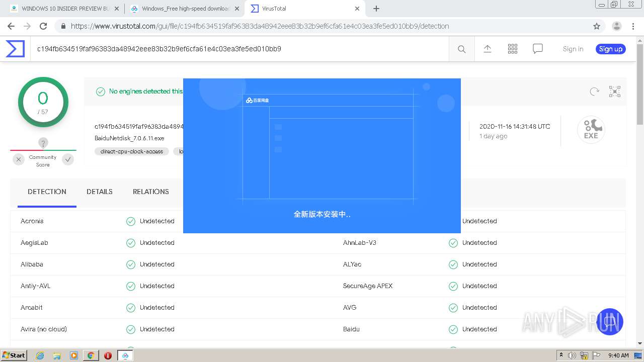This screenshot has width=644, height=362.
Task: Go back in browser history
Action: [11, 26]
